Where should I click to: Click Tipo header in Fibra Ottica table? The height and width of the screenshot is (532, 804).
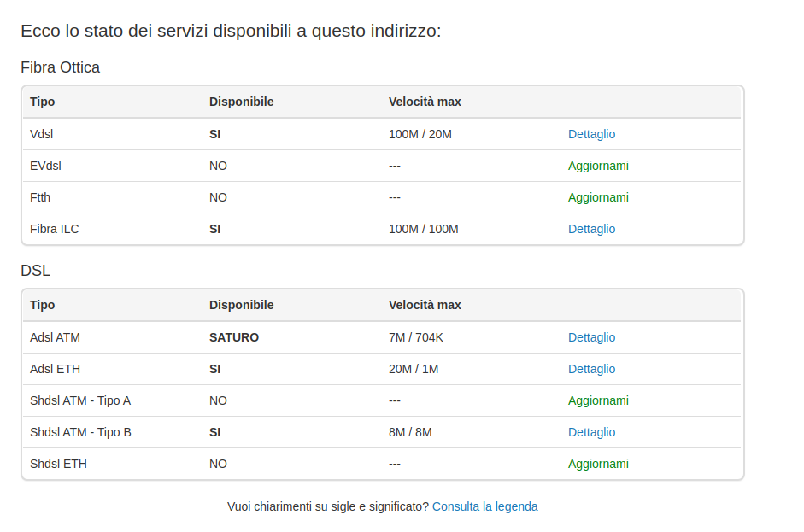(42, 102)
